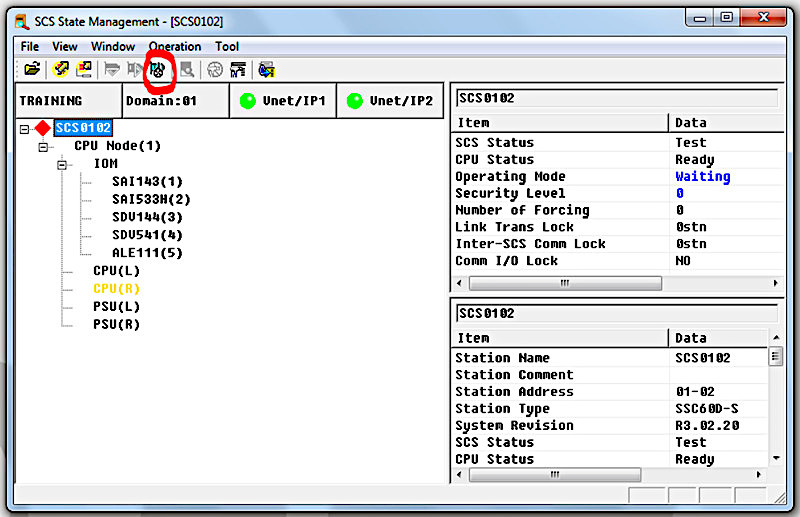This screenshot has width=800, height=517.
Task: Select module SAI143(1)
Action: tap(147, 182)
